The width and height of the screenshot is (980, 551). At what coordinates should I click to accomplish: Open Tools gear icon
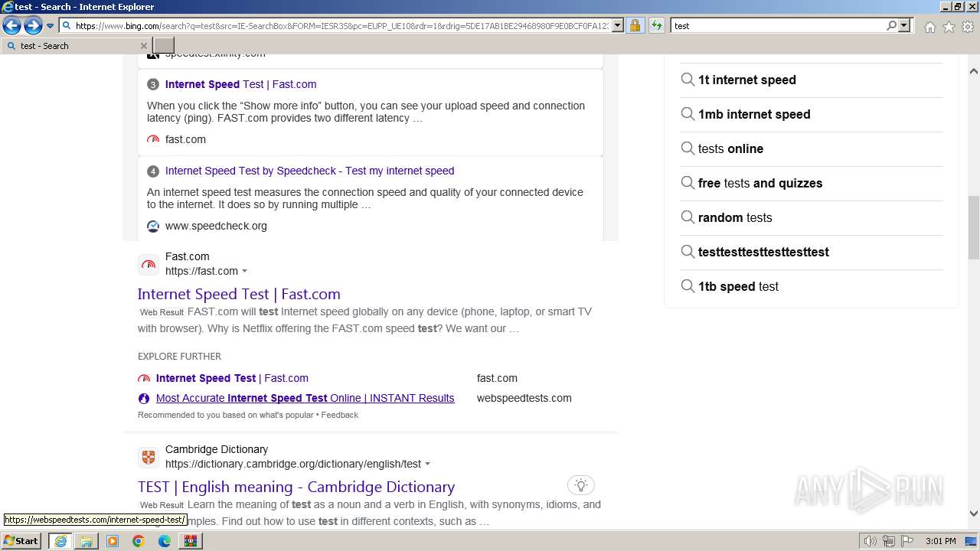click(968, 27)
